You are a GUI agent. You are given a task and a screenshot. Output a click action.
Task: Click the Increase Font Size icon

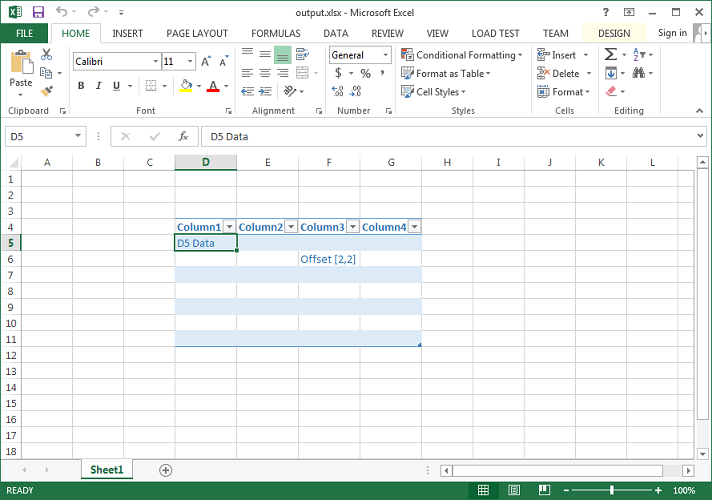click(206, 61)
